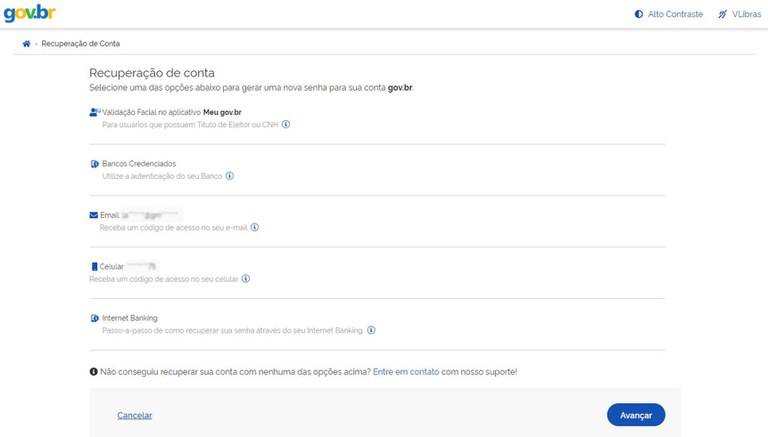Click info icon next to Título de Eleitor ou CNH
Image resolution: width=768 pixels, height=437 pixels.
(x=286, y=125)
